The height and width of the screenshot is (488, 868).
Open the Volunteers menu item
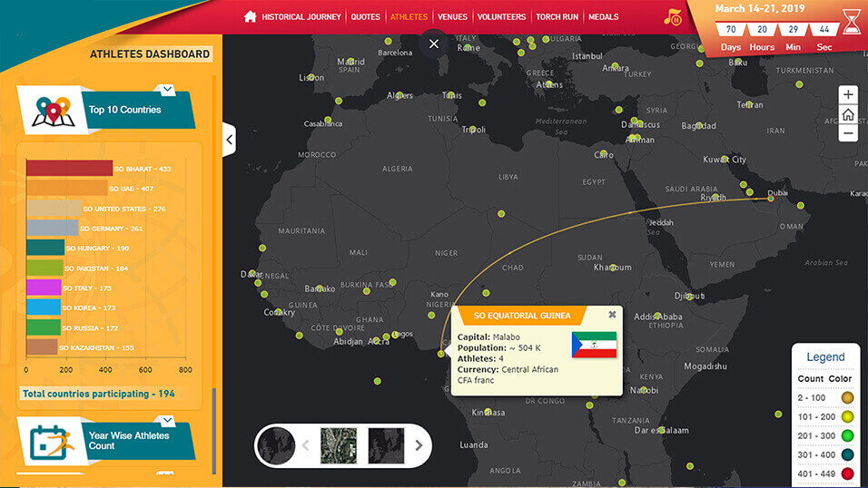tap(501, 17)
